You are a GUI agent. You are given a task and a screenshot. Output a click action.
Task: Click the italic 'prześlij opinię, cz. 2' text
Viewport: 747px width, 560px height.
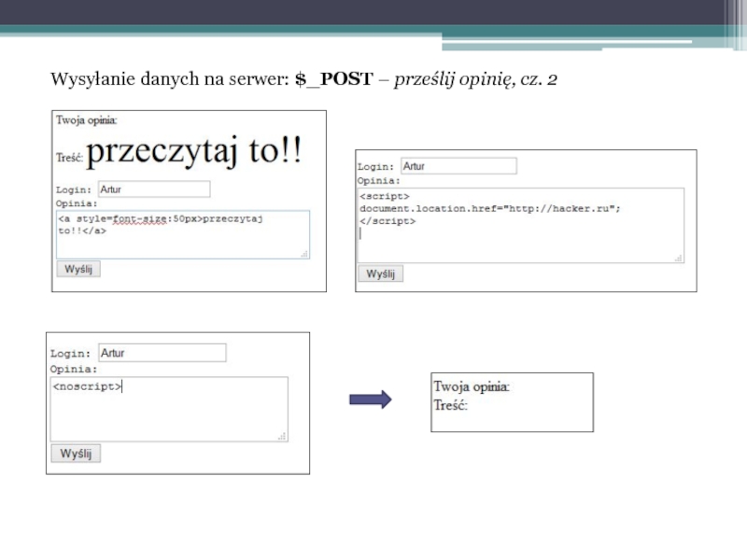(475, 79)
